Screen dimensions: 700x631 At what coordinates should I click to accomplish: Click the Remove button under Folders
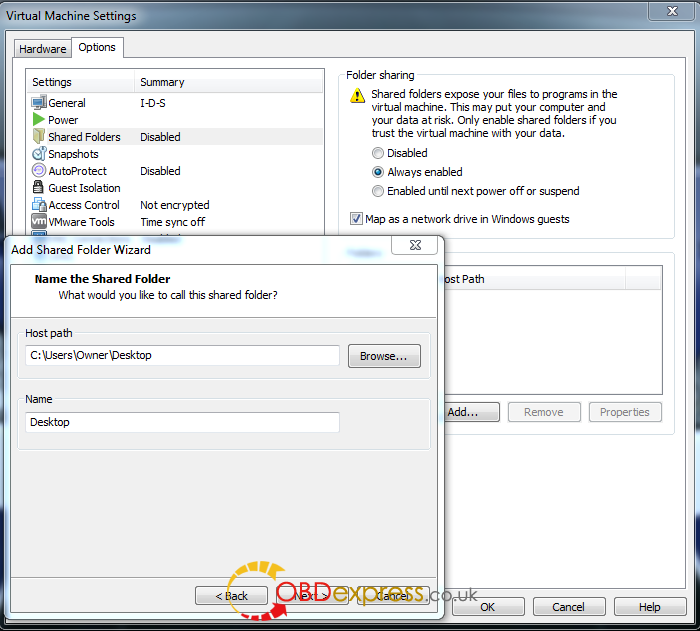(x=544, y=412)
